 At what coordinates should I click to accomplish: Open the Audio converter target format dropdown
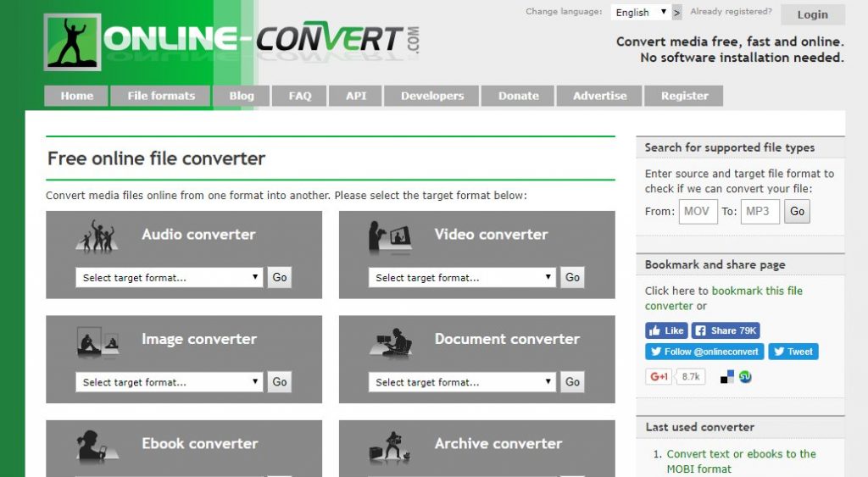tap(170, 278)
